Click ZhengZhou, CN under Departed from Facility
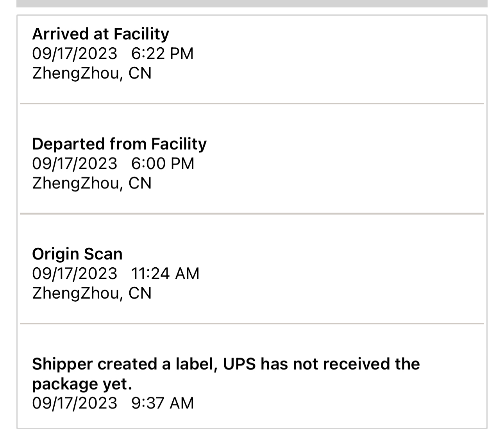This screenshot has width=504, height=442. click(x=91, y=183)
